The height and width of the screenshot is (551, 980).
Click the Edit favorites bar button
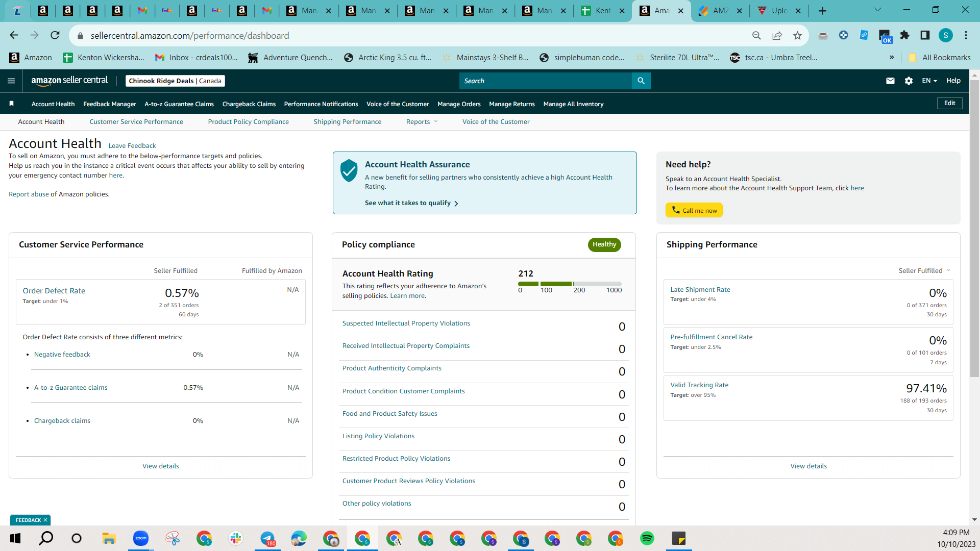coord(949,103)
